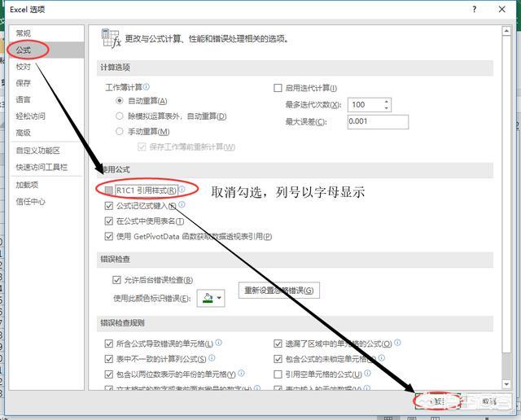Screen dimensions: 521x420
Task: Enable 引用空单元格的公式 checkbox
Action: tap(278, 374)
